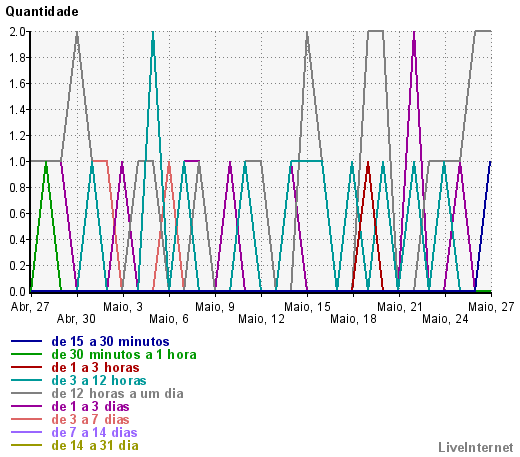Click the LiveInternet credit text
Image resolution: width=520 pixels, height=457 pixels.
(x=476, y=448)
